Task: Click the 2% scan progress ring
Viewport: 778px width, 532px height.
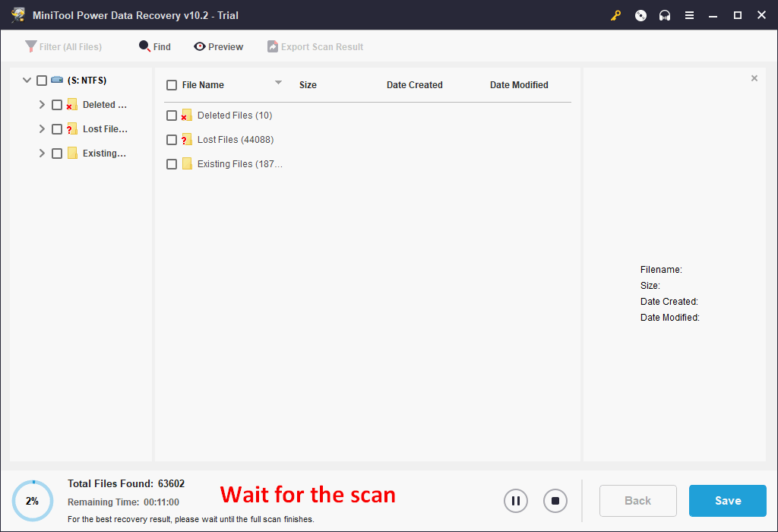Action: tap(33, 501)
